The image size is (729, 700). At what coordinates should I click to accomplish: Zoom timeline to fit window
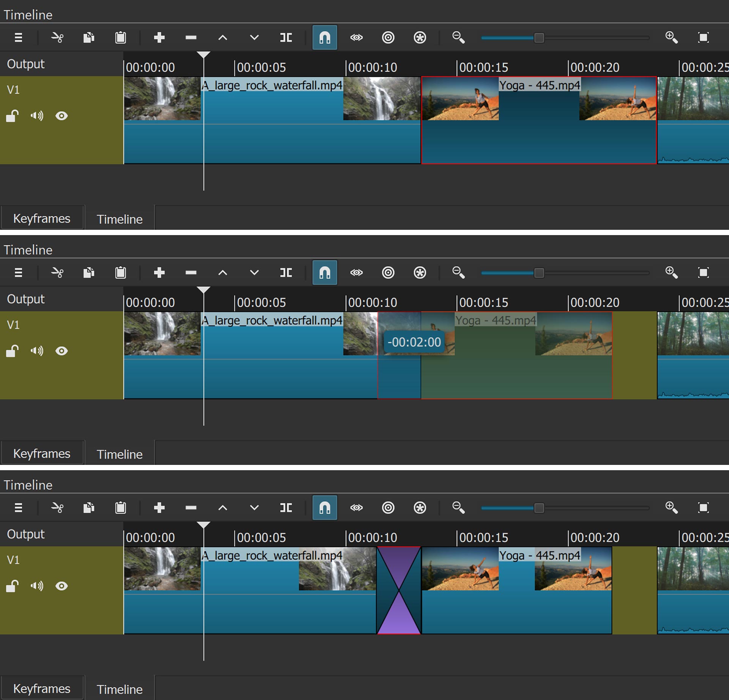pos(703,37)
